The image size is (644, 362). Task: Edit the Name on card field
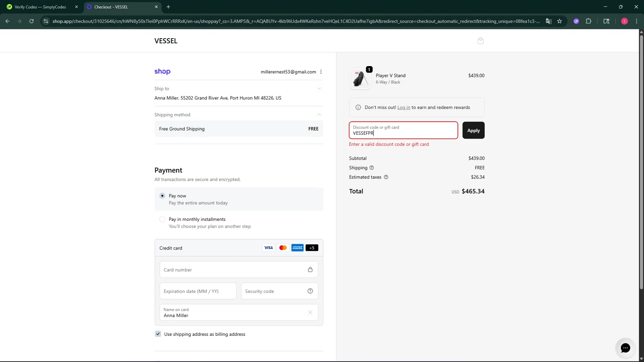(239, 312)
